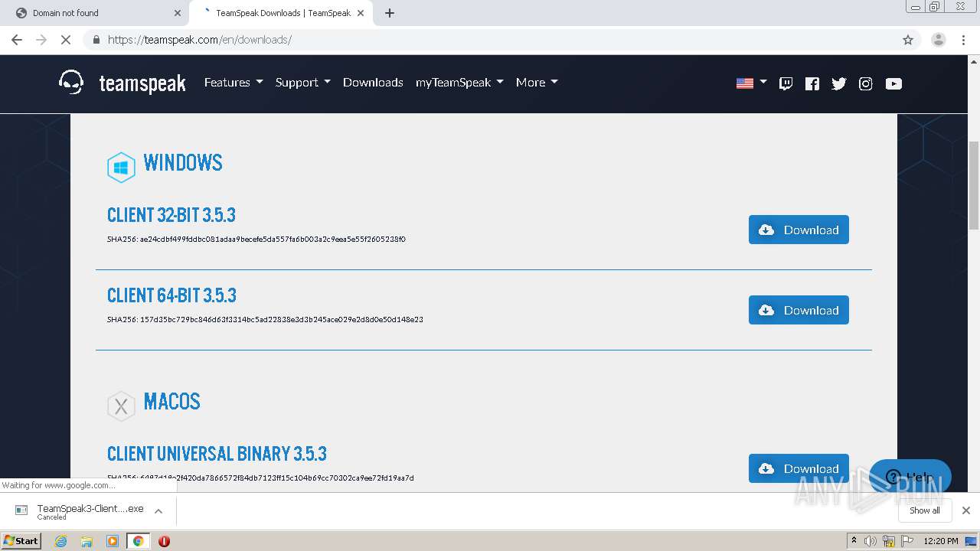Click the 12:20 PM taskbar clock
The height and width of the screenshot is (551, 980).
click(941, 541)
